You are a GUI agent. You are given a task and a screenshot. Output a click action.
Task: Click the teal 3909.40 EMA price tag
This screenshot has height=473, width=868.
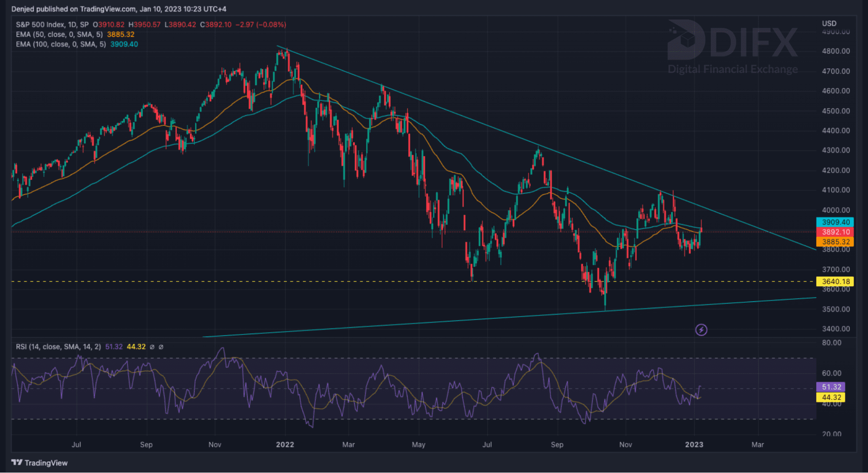(835, 222)
